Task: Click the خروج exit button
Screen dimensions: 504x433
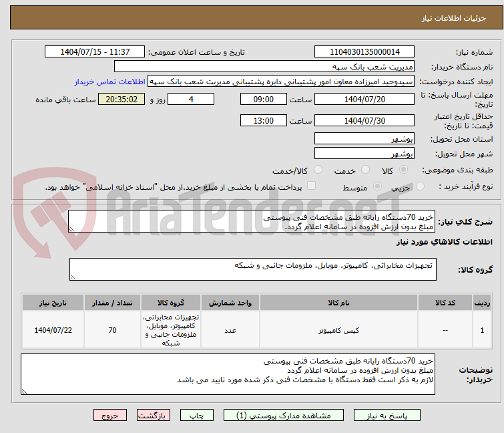Action: (x=110, y=416)
